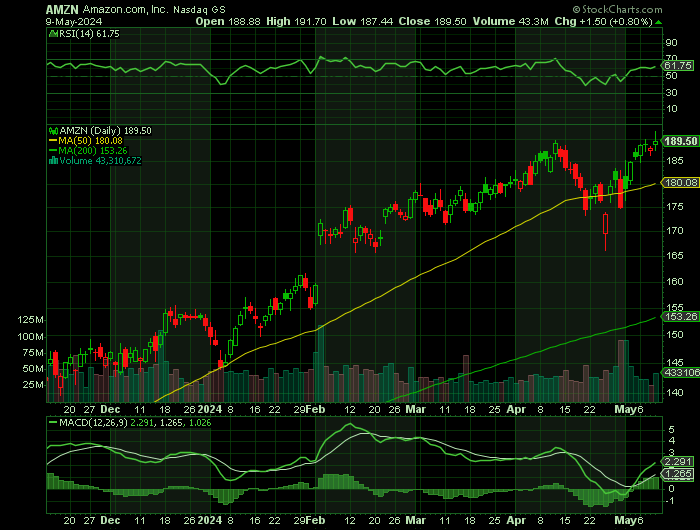Click the Chg +1.50 (+0.80%) value
The height and width of the screenshot is (530, 700).
(603, 21)
